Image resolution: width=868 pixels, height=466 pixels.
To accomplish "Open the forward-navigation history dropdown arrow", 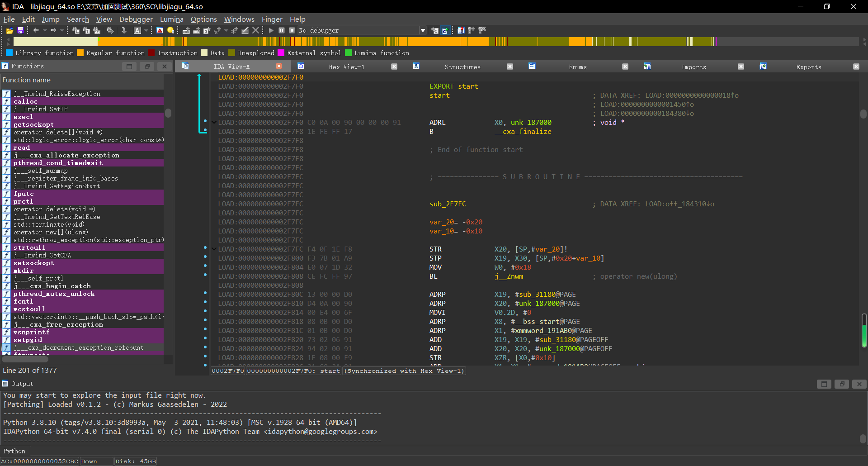I will [x=62, y=30].
